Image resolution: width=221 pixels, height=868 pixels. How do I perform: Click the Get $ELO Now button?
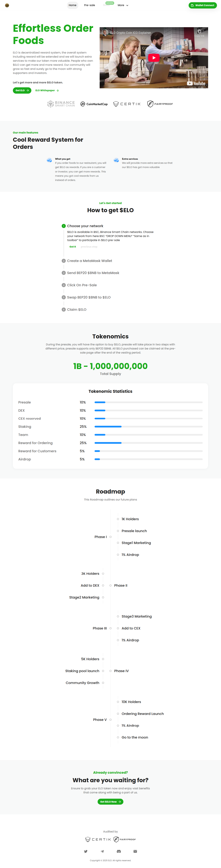(x=110, y=802)
